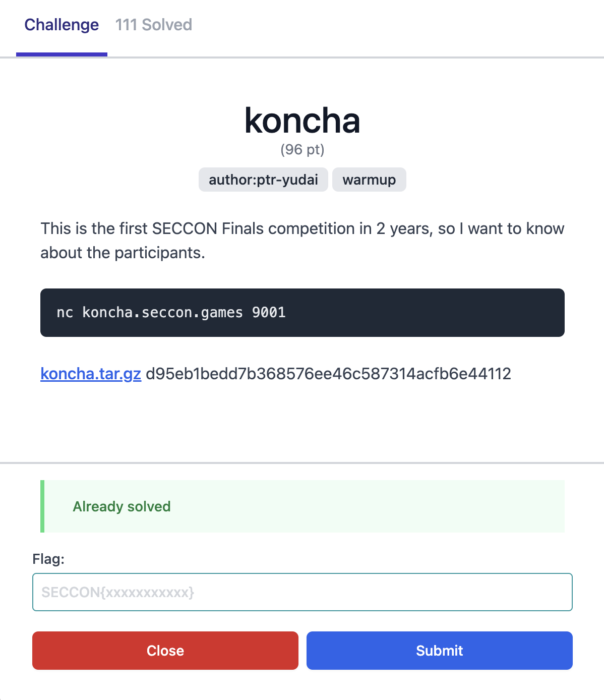Submit the flag with Submit button
The image size is (604, 700).
click(440, 651)
